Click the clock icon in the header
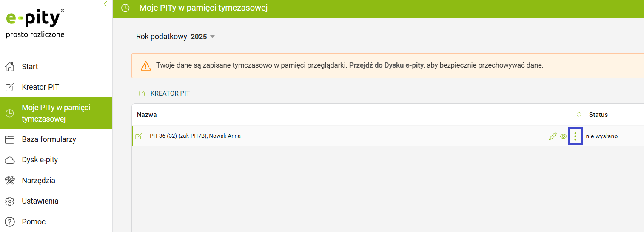Viewport: 644px width, 232px height. point(125,8)
